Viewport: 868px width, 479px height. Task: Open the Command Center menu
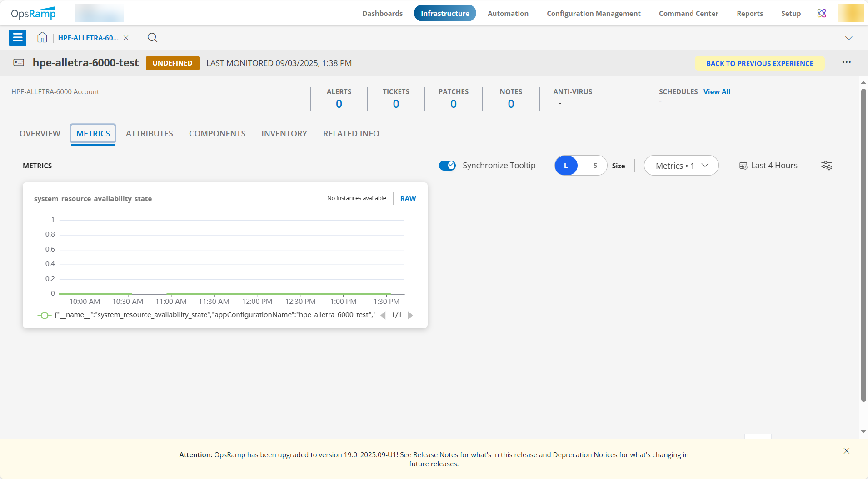(x=688, y=13)
